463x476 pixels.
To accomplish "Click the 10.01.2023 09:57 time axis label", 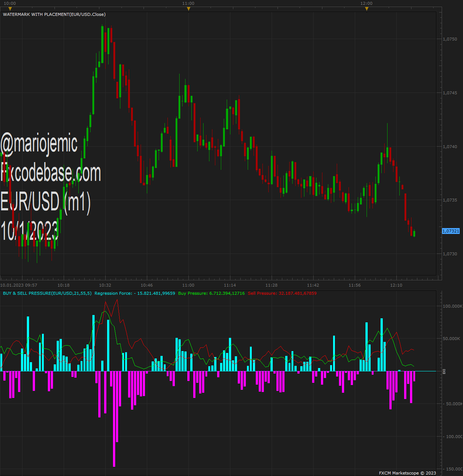I will 19,285.
